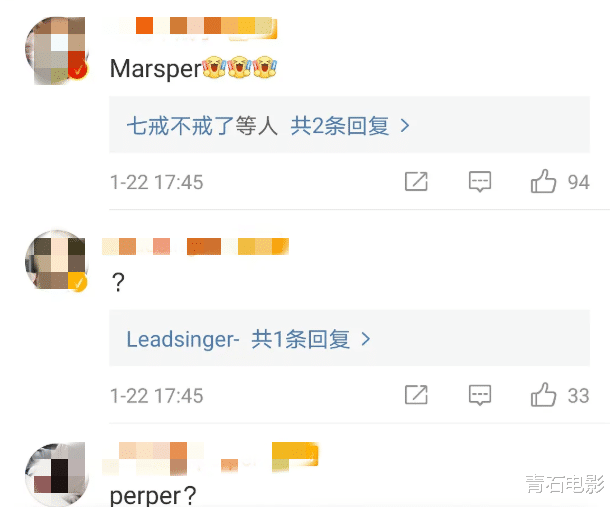Tap the reply icon on the question mark comment

click(480, 395)
